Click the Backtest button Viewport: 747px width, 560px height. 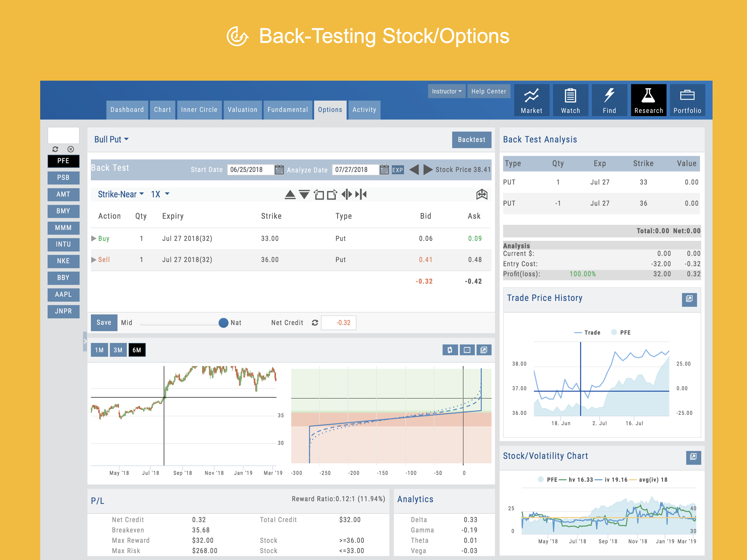[471, 139]
